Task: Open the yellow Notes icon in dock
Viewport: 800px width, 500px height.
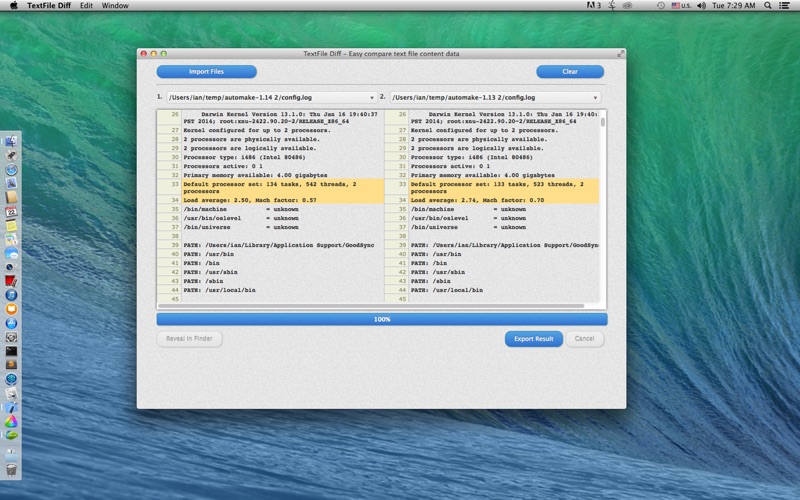Action: coord(11,226)
